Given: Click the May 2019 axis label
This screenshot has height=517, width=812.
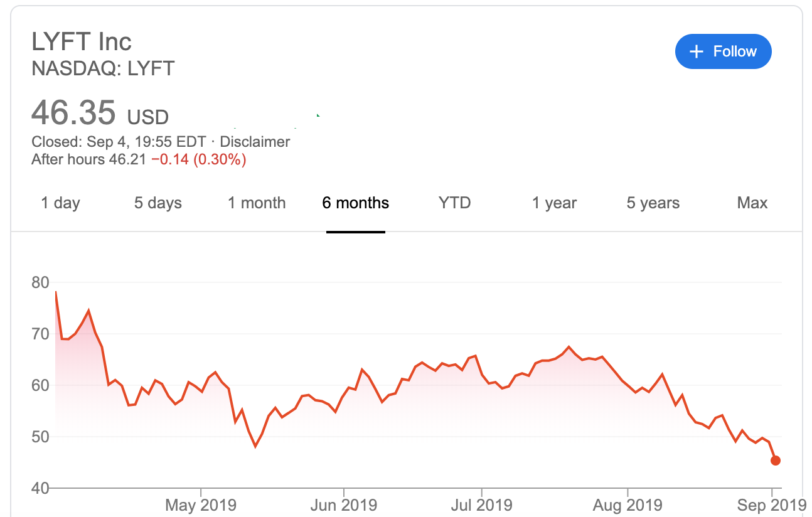Looking at the screenshot, I should coord(201,504).
